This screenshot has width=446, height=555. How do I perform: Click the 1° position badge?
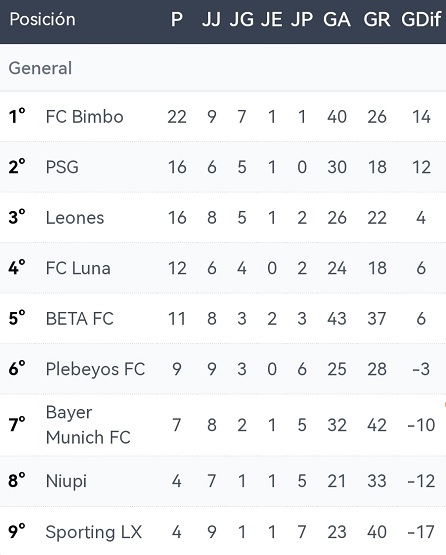click(x=17, y=116)
